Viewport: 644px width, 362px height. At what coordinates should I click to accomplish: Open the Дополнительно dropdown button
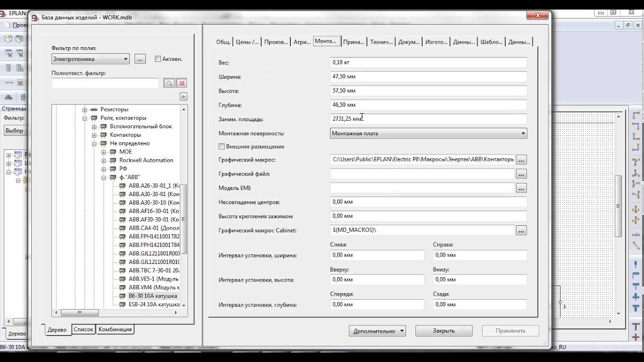pos(377,331)
